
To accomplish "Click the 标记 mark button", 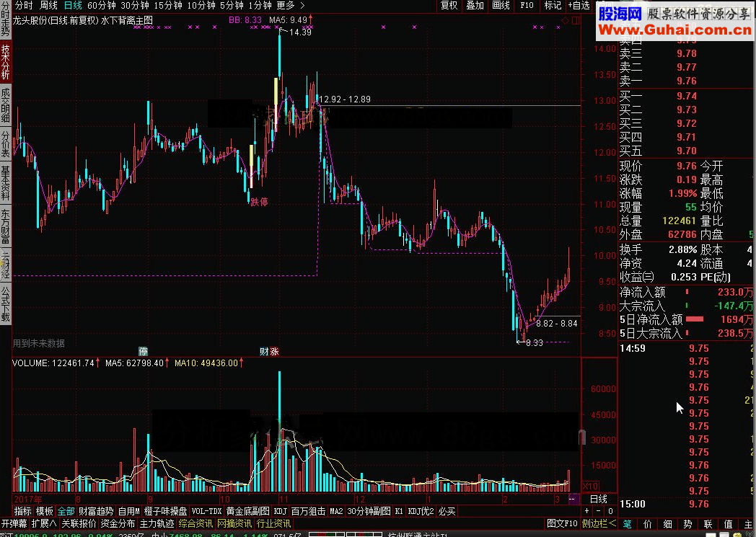I will 553,5.
